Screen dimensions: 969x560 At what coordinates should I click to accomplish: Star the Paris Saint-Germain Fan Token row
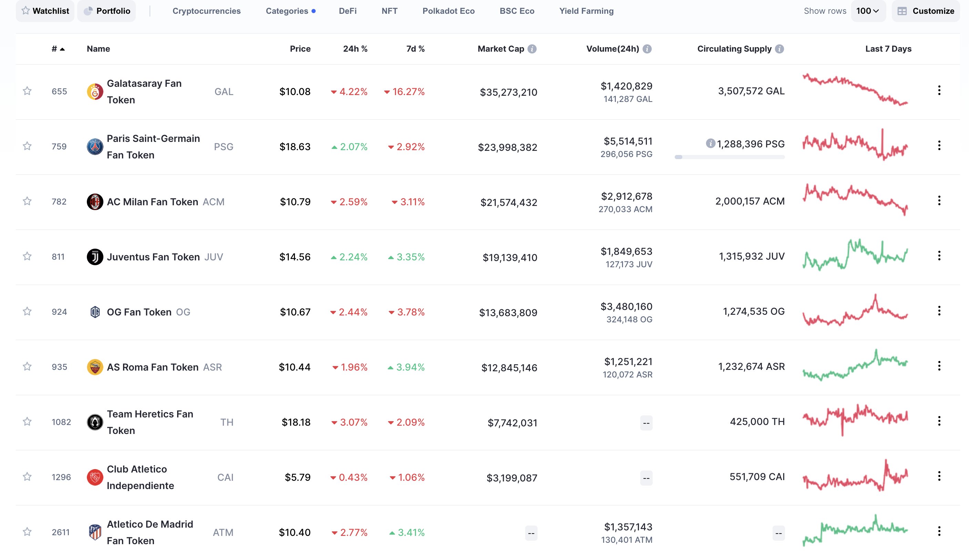[x=27, y=146]
